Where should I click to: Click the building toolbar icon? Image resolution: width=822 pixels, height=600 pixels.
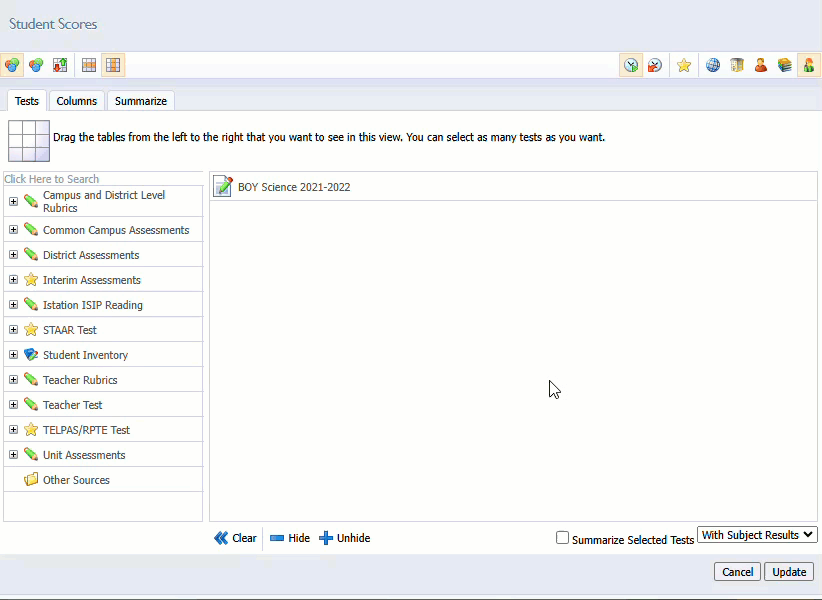pyautogui.click(x=737, y=65)
